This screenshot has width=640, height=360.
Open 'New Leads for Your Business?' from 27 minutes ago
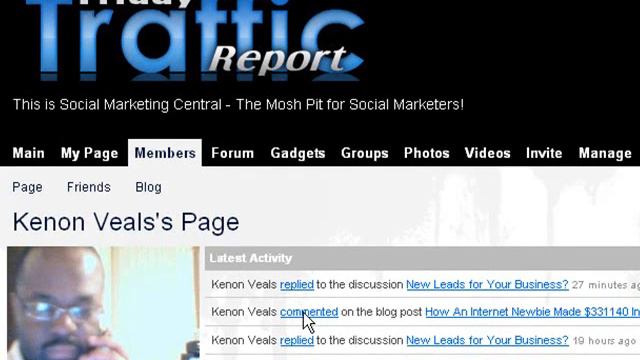(x=487, y=284)
